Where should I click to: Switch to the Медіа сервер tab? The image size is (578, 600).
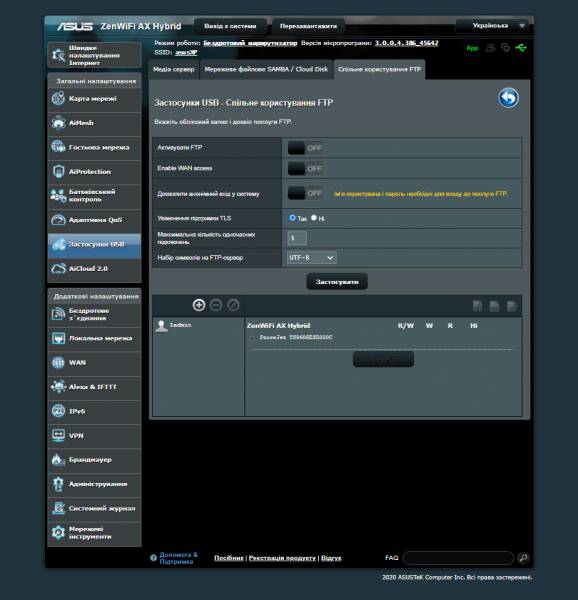(x=174, y=69)
